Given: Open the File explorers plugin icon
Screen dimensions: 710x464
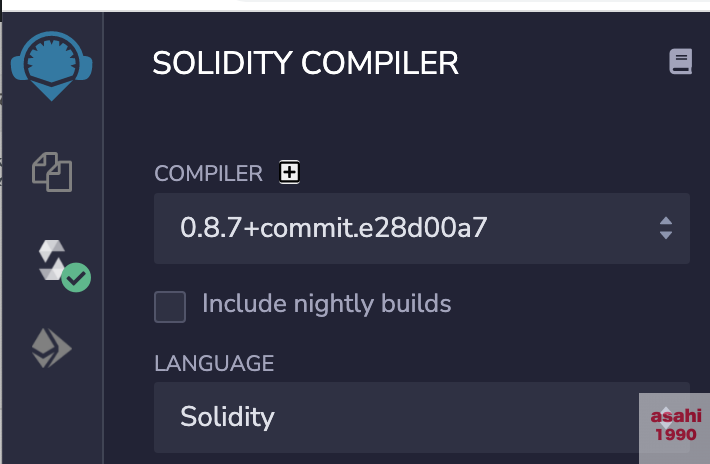Looking at the screenshot, I should coord(52,172).
